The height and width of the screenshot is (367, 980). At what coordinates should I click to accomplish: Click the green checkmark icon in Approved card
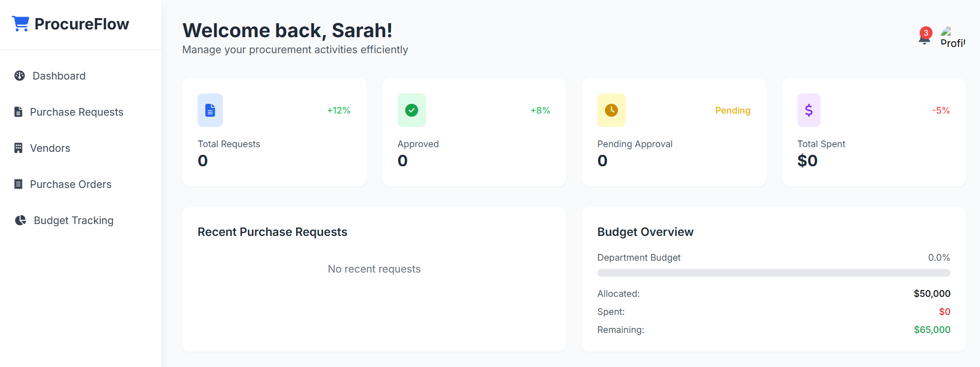click(x=411, y=110)
